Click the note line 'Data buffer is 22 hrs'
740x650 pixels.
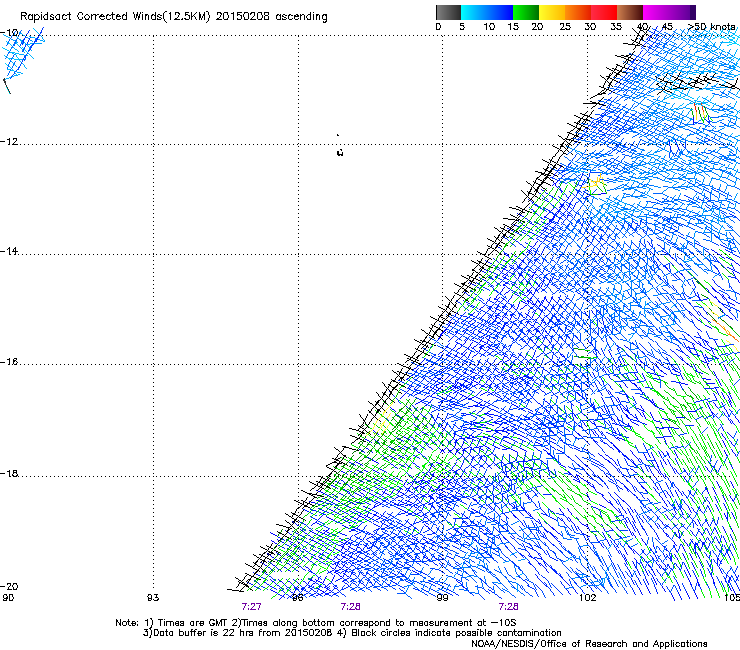point(205,633)
